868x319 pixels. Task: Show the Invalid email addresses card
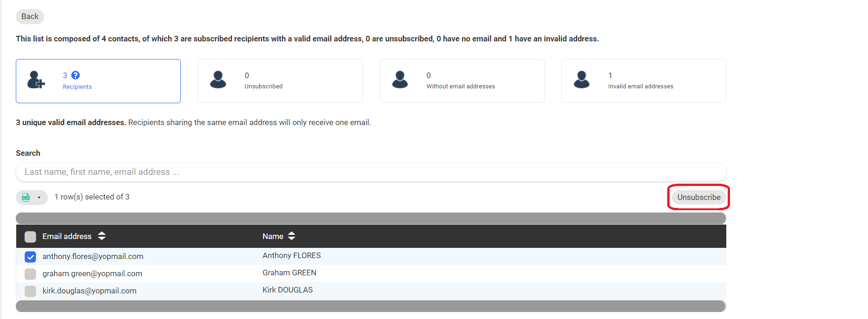tap(643, 81)
